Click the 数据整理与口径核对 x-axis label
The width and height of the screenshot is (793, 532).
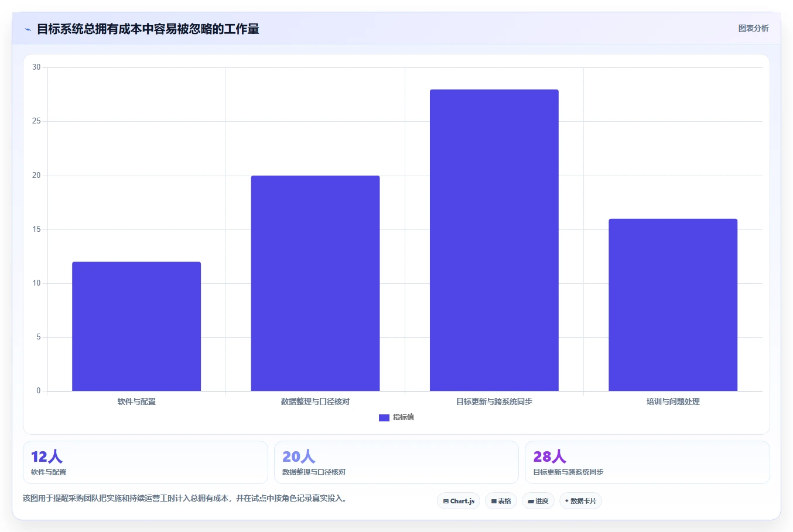315,401
